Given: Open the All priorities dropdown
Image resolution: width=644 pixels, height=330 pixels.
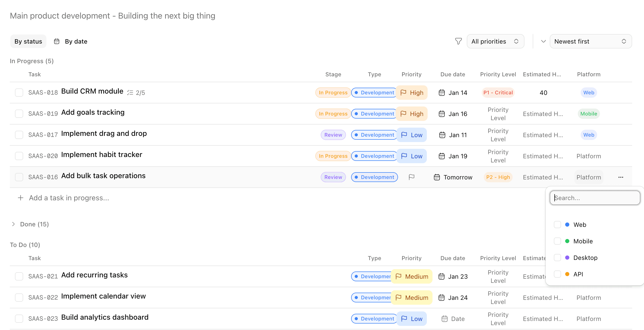Looking at the screenshot, I should [495, 41].
